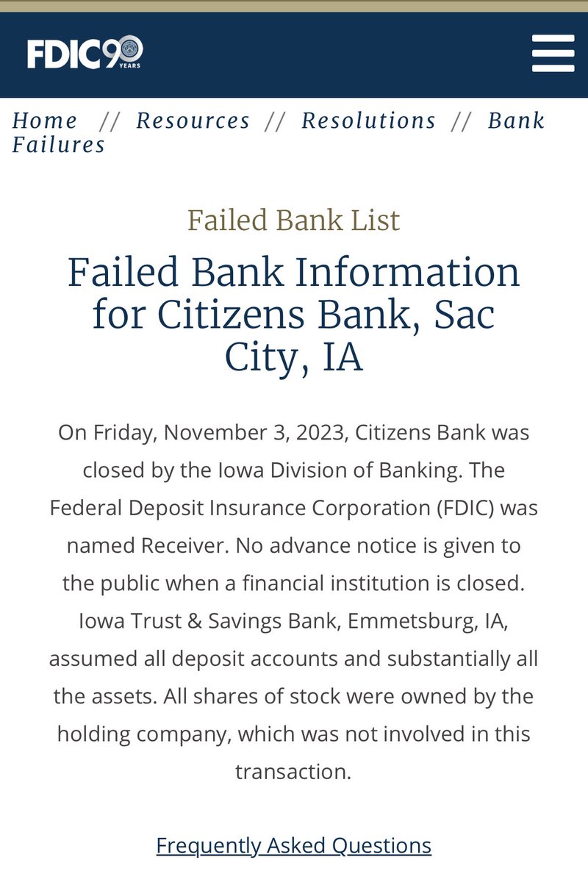Image resolution: width=588 pixels, height=882 pixels.
Task: Select the Bank Failures breadcrumb link
Action: coord(59,144)
